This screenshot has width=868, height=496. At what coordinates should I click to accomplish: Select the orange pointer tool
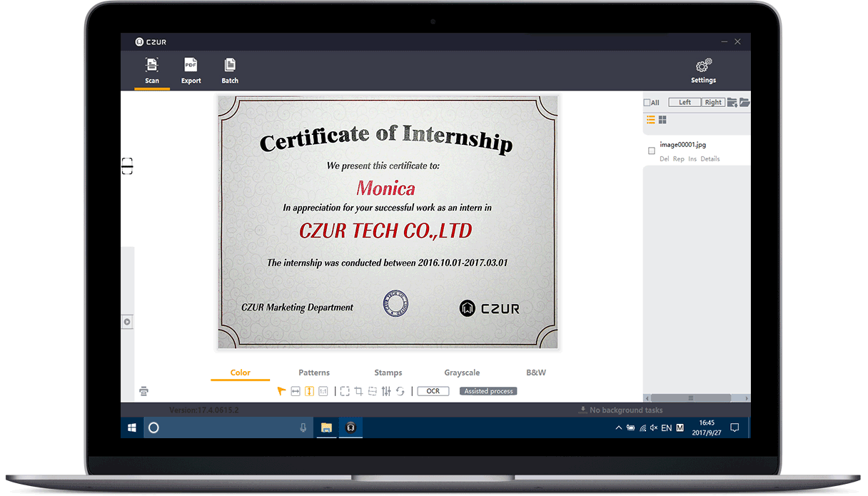coord(281,391)
